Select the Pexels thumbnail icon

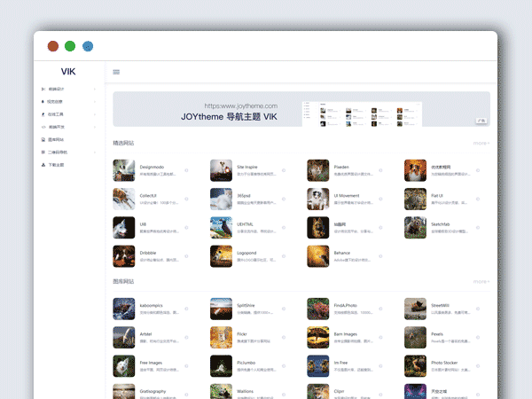point(415,338)
